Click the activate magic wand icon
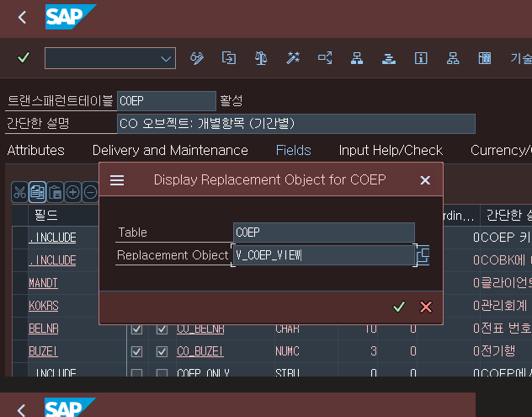This screenshot has height=417, width=532. 293,58
